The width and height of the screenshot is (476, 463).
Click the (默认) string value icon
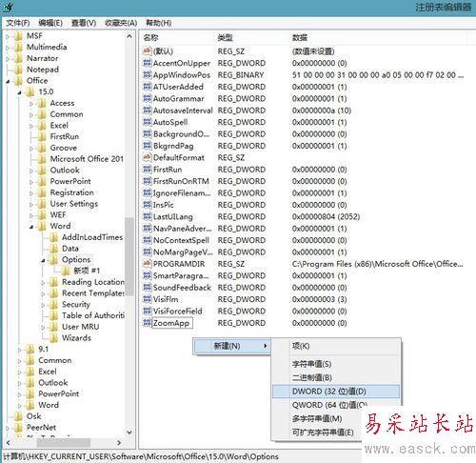point(147,50)
